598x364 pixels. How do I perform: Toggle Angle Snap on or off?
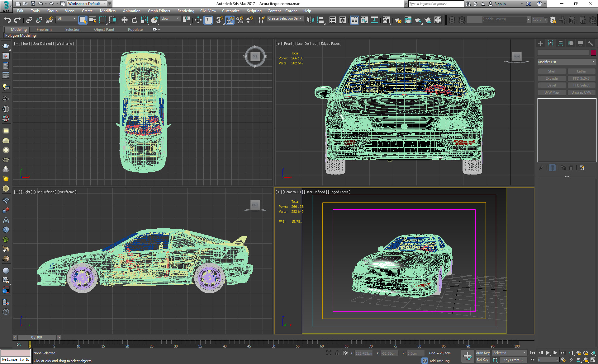pyautogui.click(x=230, y=20)
